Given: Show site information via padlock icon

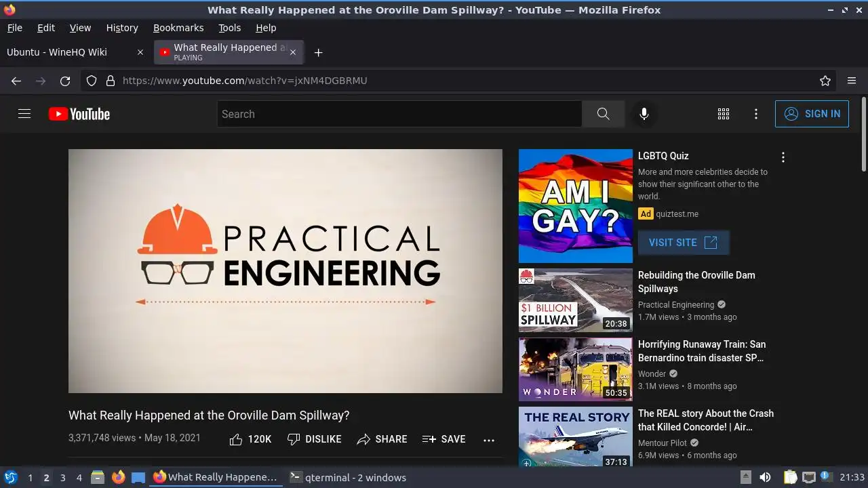Looking at the screenshot, I should [x=111, y=81].
